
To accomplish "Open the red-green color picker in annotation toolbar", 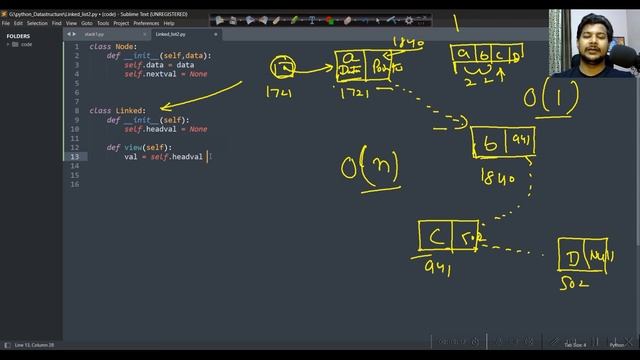I will (x=329, y=20).
